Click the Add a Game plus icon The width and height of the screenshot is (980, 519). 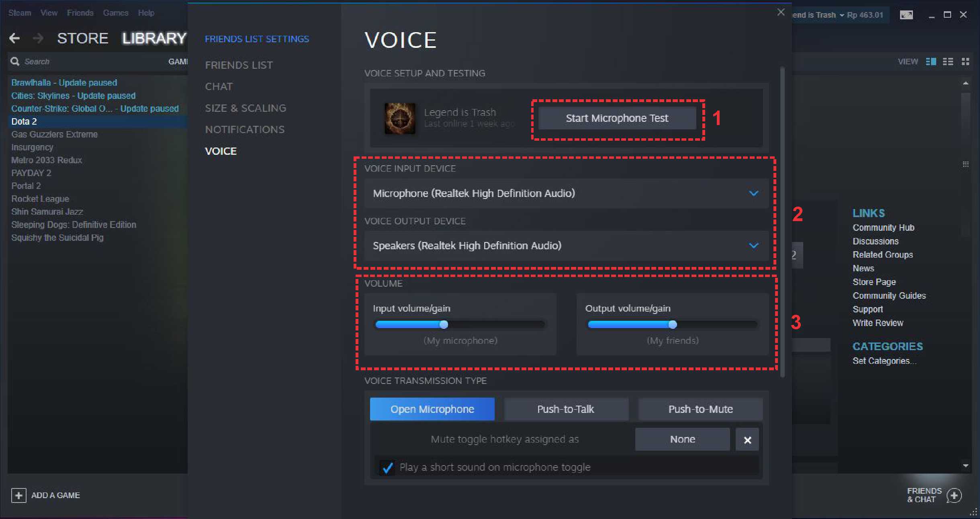click(x=18, y=495)
